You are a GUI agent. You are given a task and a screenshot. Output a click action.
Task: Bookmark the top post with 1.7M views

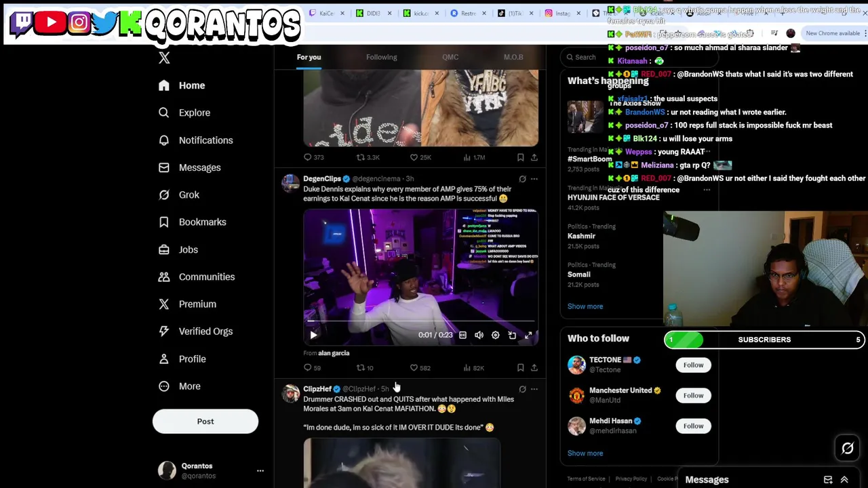click(x=520, y=157)
